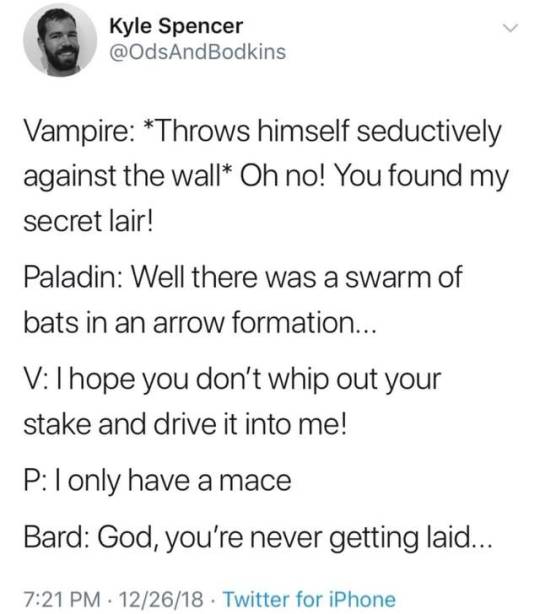Click "God, you're never getting laid..." text

(294, 538)
